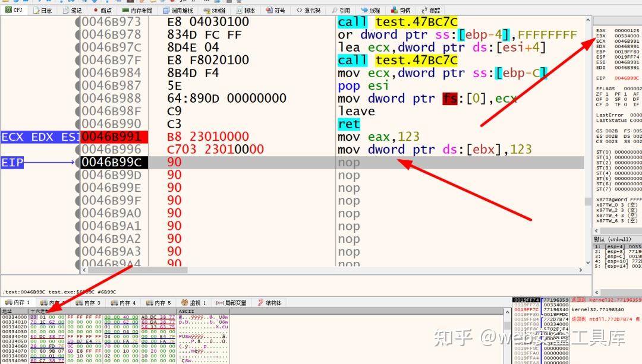Select the 'leave' instruction
The height and width of the screenshot is (364, 642).
click(356, 111)
